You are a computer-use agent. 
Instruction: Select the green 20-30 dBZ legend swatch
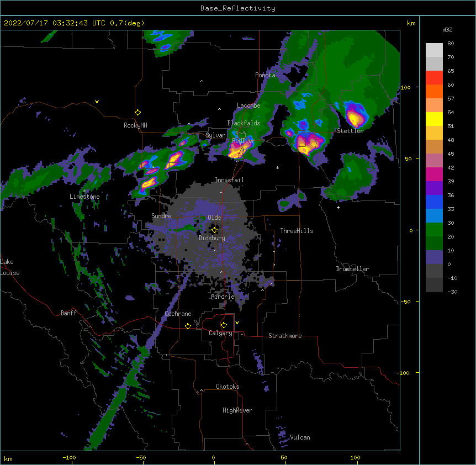434,230
